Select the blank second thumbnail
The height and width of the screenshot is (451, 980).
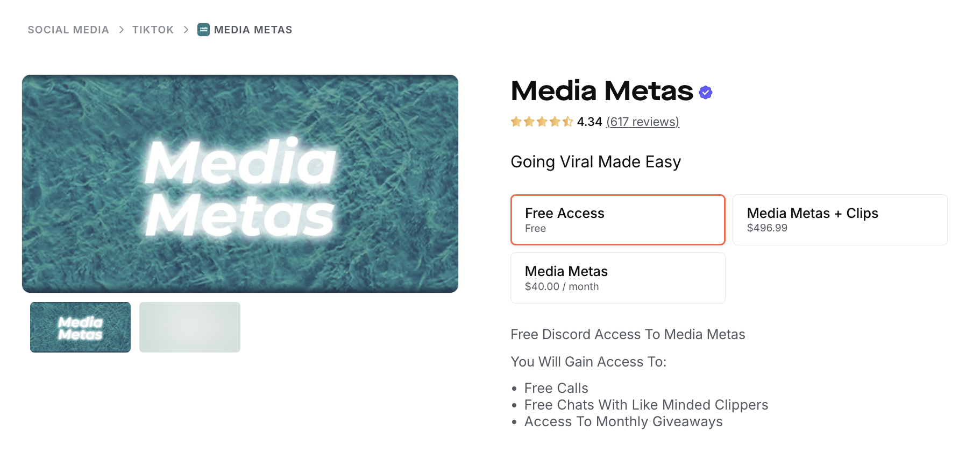(189, 327)
